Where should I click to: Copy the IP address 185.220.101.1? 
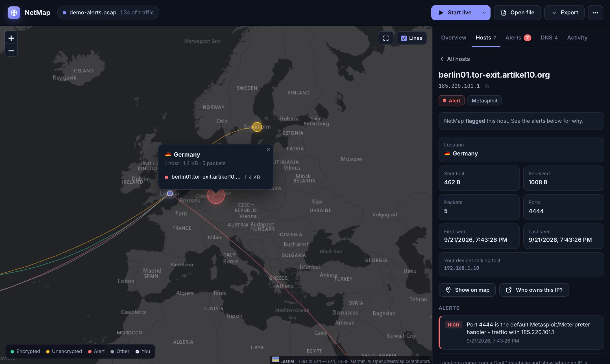coord(487,86)
